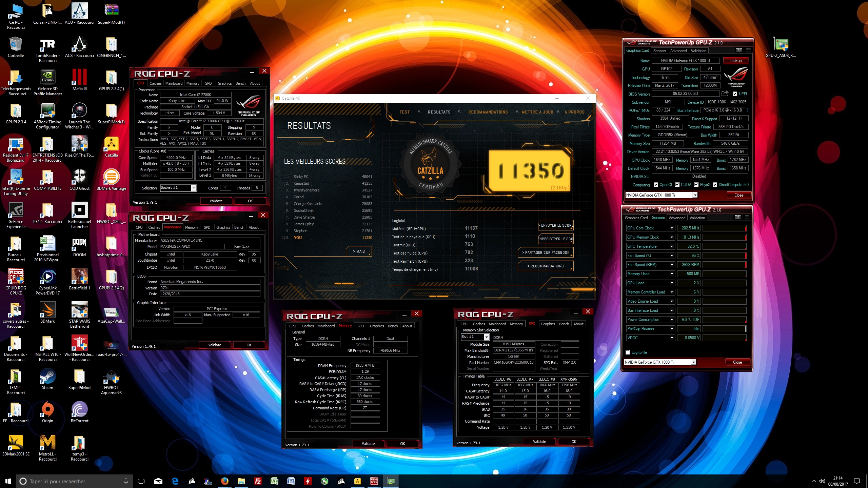Click the BIOS version share icon in GPU-Z

tap(725, 94)
